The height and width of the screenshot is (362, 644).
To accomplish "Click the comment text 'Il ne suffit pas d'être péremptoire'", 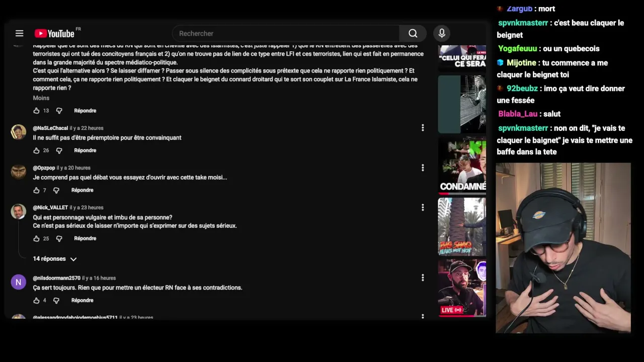I will [x=107, y=138].
